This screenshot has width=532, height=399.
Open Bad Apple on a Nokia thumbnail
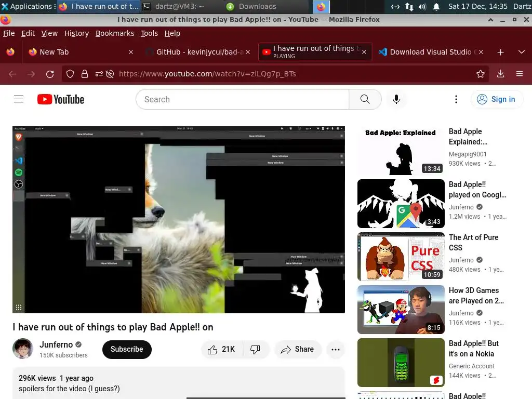point(401,362)
